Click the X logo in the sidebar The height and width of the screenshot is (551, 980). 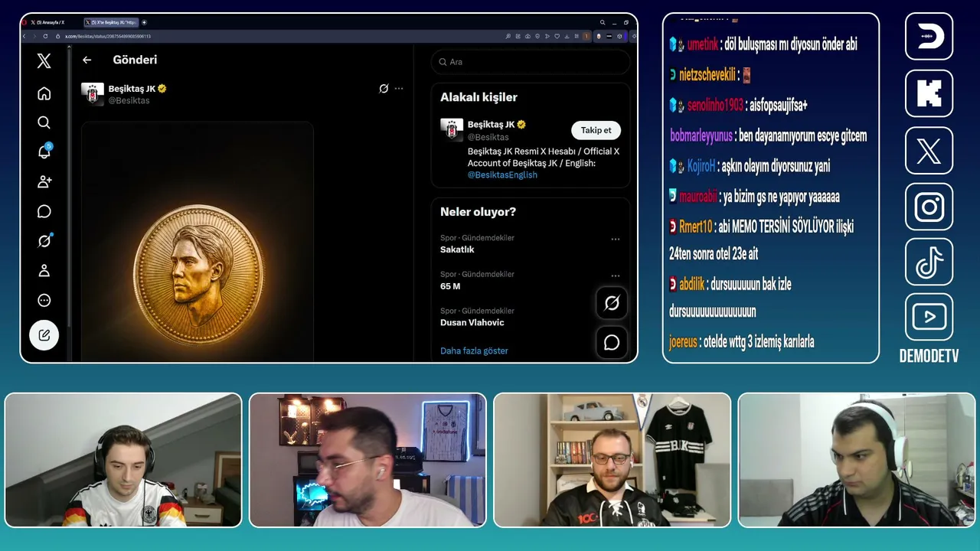[44, 61]
